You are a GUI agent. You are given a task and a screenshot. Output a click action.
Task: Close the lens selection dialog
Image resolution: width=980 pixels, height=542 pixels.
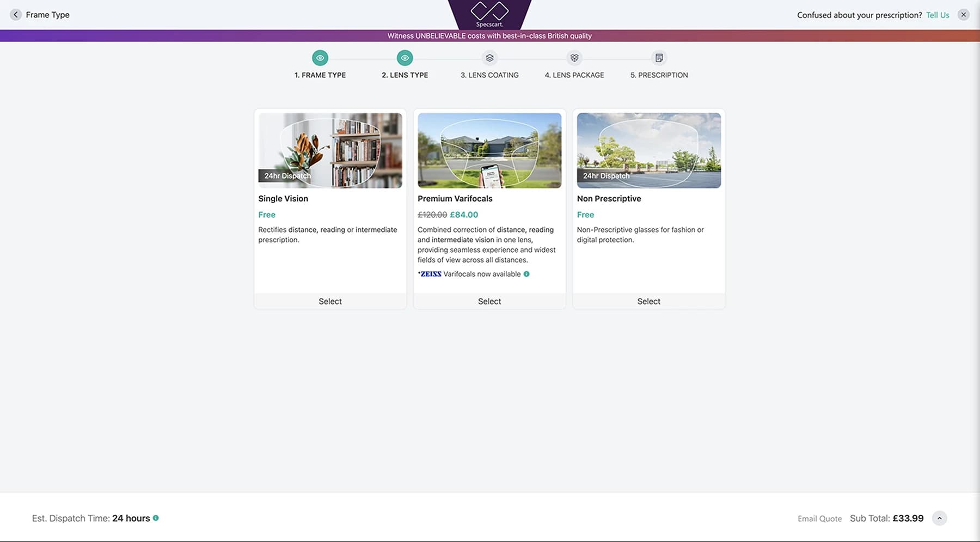click(x=963, y=15)
